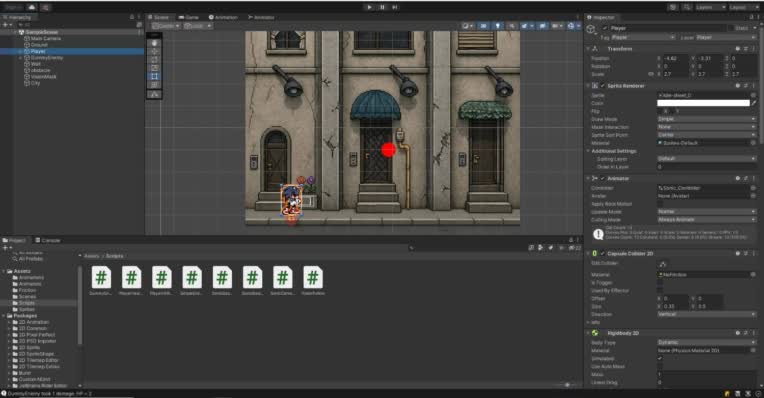Open the Scene camera settings dropdown
The width and height of the screenshot is (764, 398).
point(558,26)
